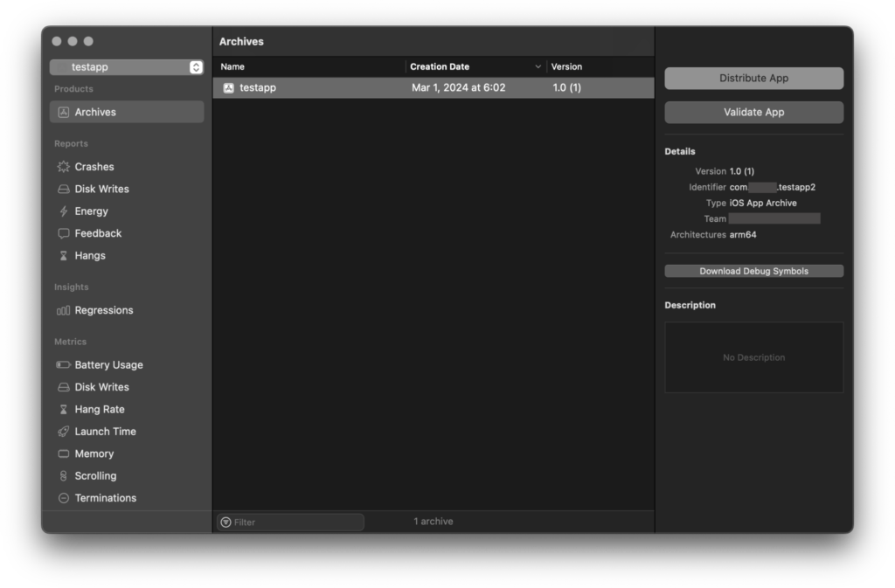Click the Version 1.0 (1) detail value
Viewport: 895px width, 588px height.
coord(741,171)
